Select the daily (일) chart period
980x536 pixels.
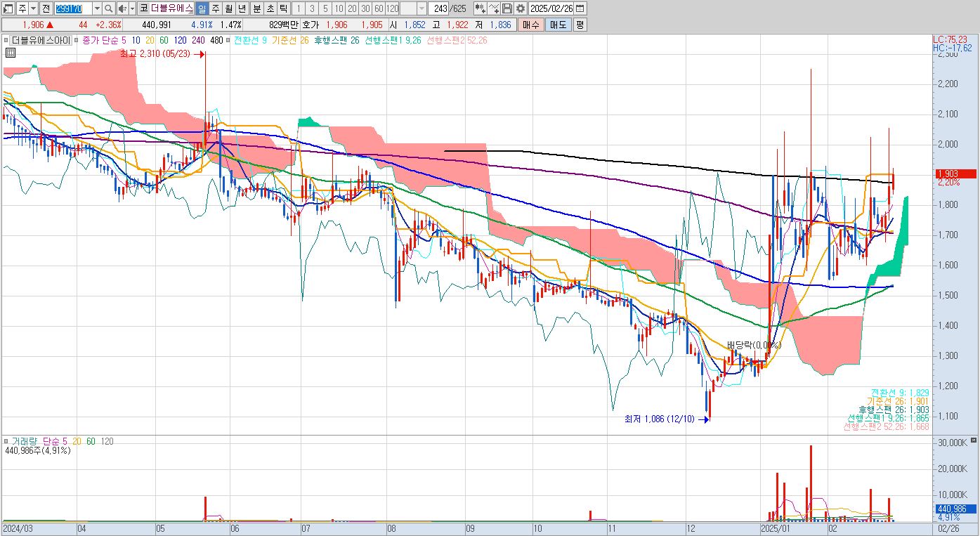point(202,8)
